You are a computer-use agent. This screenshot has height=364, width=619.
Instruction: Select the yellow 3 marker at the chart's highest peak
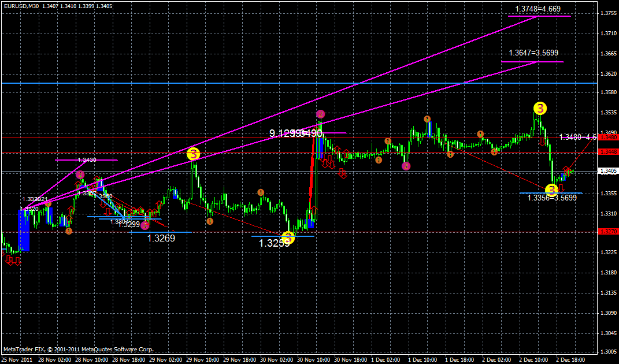[x=540, y=109]
